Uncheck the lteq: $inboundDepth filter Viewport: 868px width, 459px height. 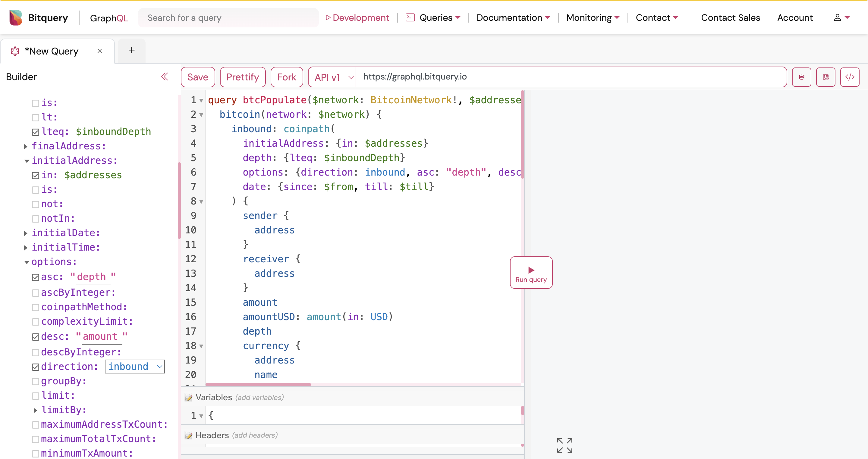tap(35, 132)
